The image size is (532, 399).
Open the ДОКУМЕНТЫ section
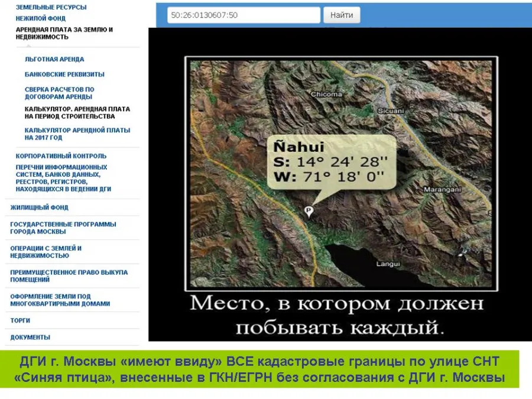click(30, 338)
